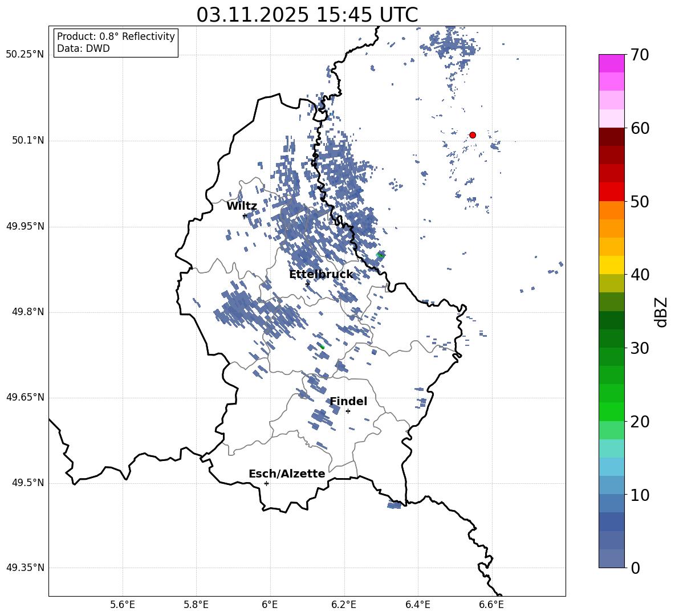Click the title 03.11.2025 15:45 UTC
Image resolution: width=675 pixels, height=616 pixels.
point(307,15)
